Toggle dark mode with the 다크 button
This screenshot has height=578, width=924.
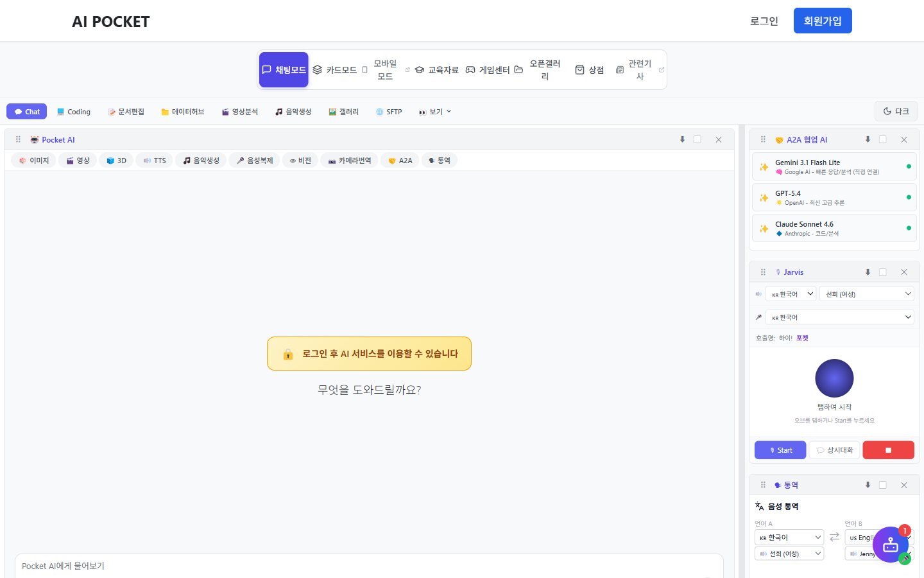tap(896, 111)
